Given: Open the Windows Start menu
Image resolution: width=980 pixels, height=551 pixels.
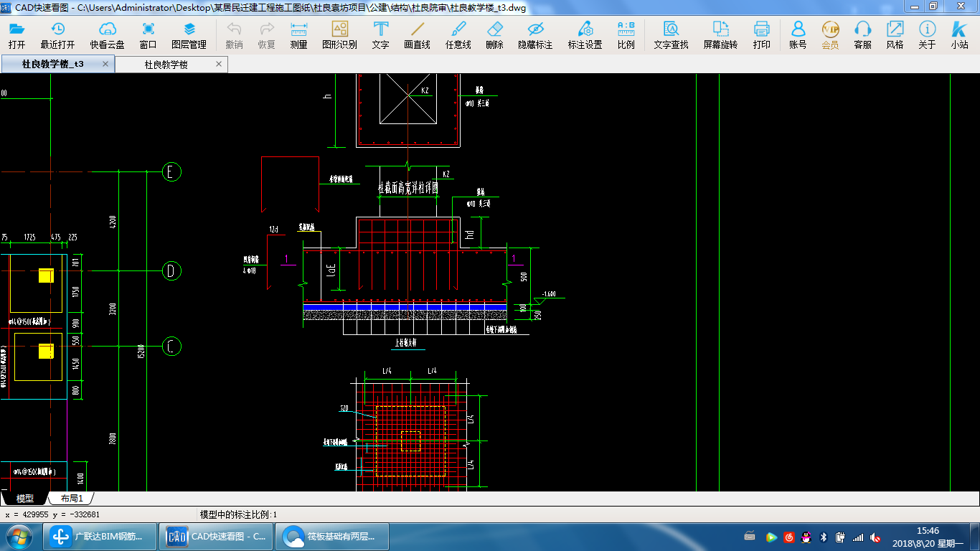Looking at the screenshot, I should (x=17, y=536).
